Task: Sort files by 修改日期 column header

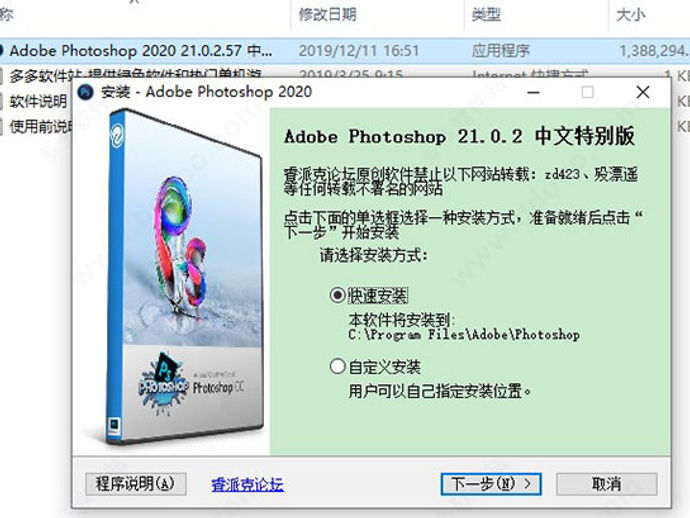Action: (327, 15)
